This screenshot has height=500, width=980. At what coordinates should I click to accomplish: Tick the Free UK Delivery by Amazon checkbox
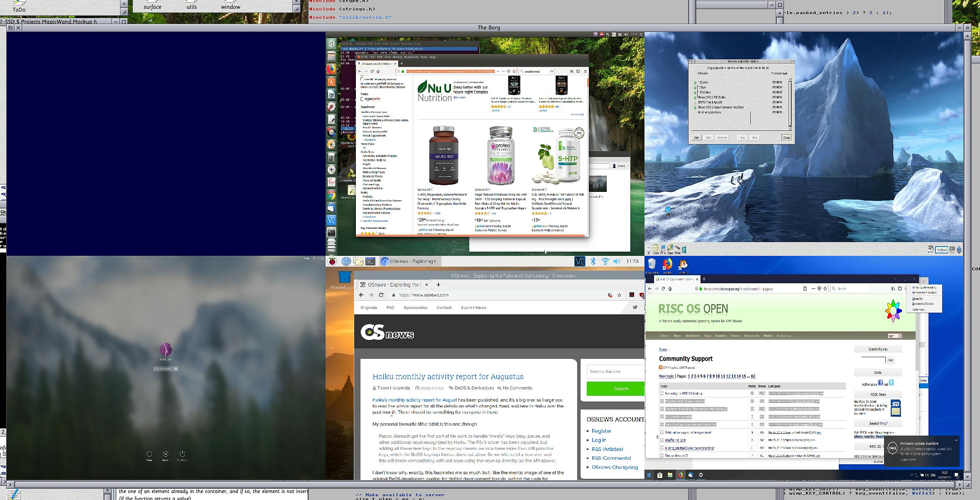click(362, 79)
